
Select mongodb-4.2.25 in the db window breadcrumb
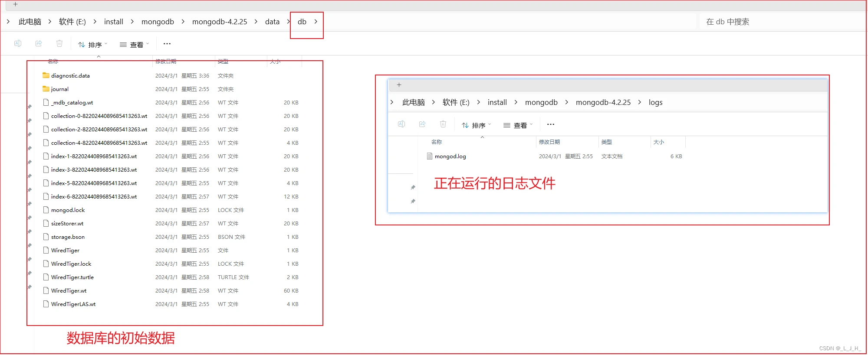pyautogui.click(x=220, y=22)
